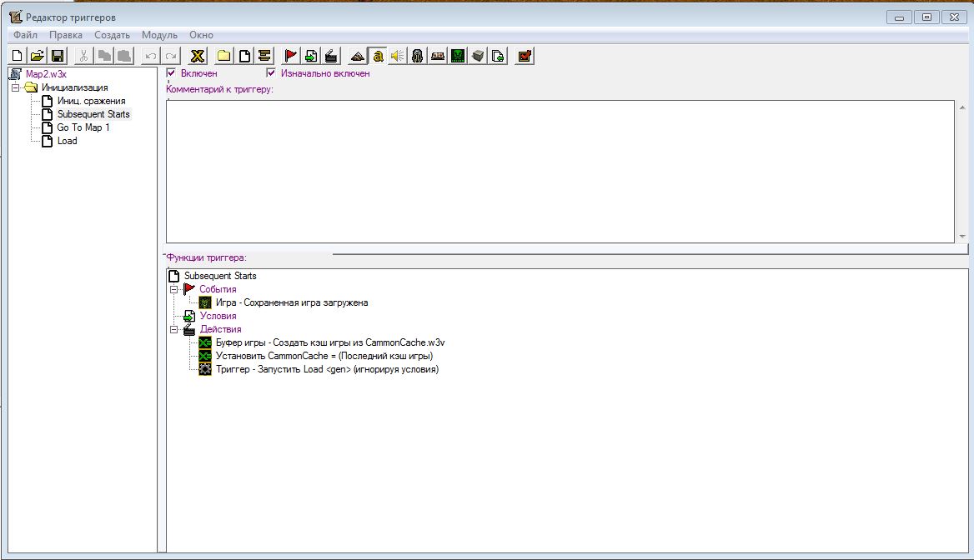
Task: Toggle the "Изначально включен" checkbox
Action: [x=271, y=72]
